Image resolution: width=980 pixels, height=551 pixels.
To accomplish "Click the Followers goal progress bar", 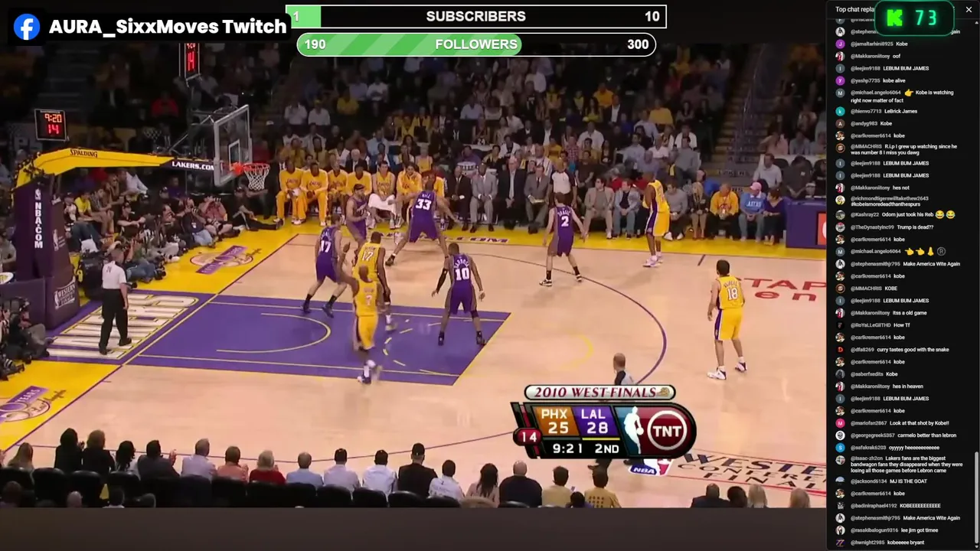I will [476, 44].
